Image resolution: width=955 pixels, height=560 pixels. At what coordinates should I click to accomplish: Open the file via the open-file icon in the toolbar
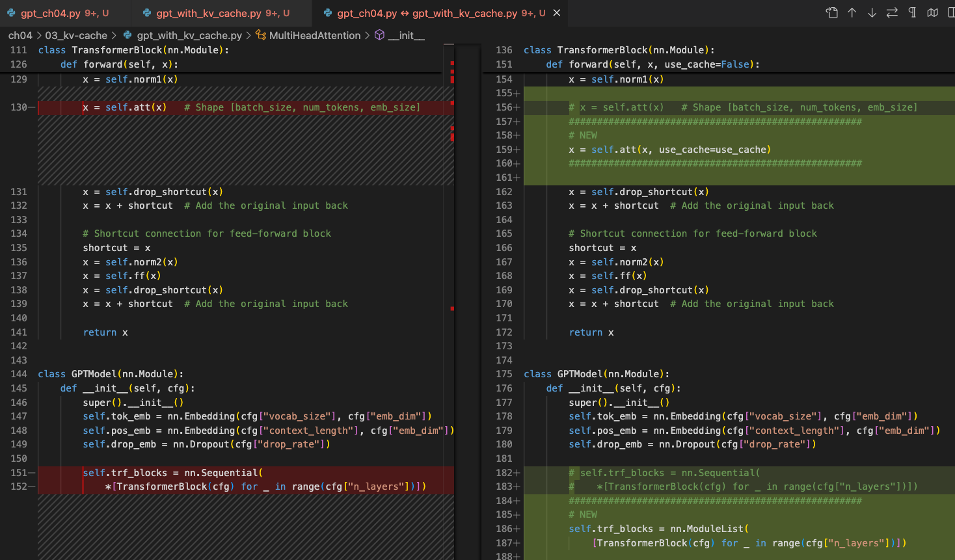click(x=832, y=12)
